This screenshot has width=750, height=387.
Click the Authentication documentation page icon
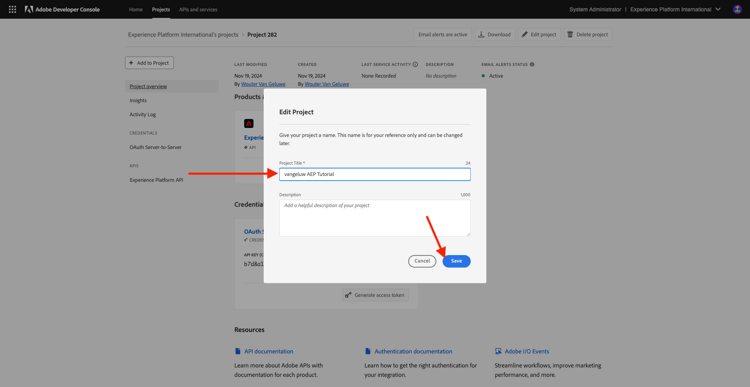tap(368, 351)
